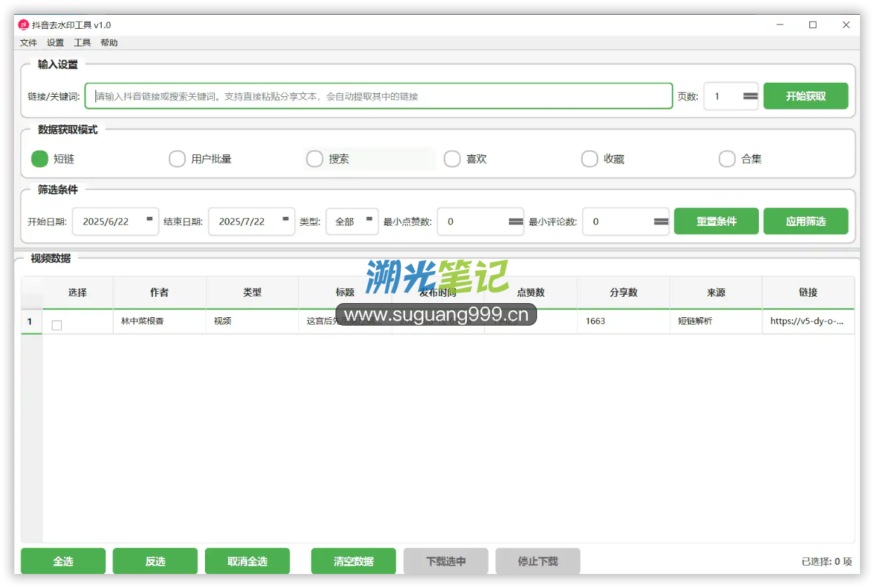Tick the checkbox in row 1
This screenshot has width=874, height=588.
pyautogui.click(x=57, y=325)
